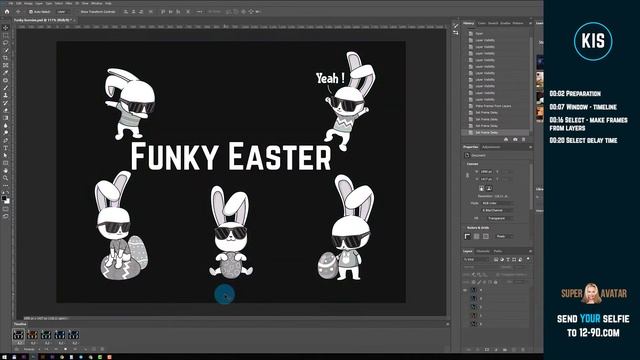Close the Funky Bunnies document tab
Image resolution: width=640 pixels, height=360 pixels.
(x=74, y=20)
